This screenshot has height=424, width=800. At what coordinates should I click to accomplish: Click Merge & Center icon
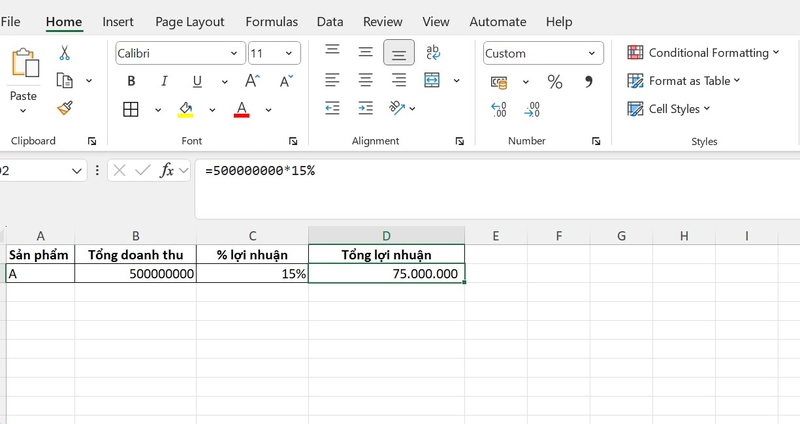point(432,80)
